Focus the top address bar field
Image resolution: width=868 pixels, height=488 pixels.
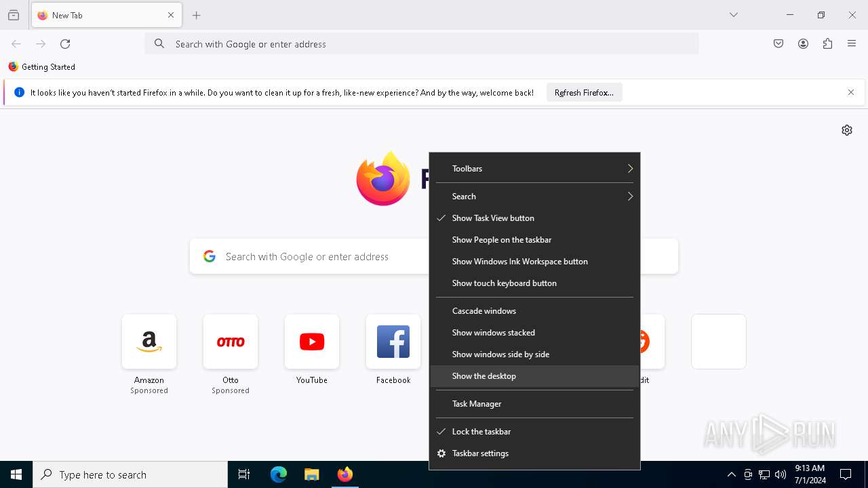tap(422, 44)
